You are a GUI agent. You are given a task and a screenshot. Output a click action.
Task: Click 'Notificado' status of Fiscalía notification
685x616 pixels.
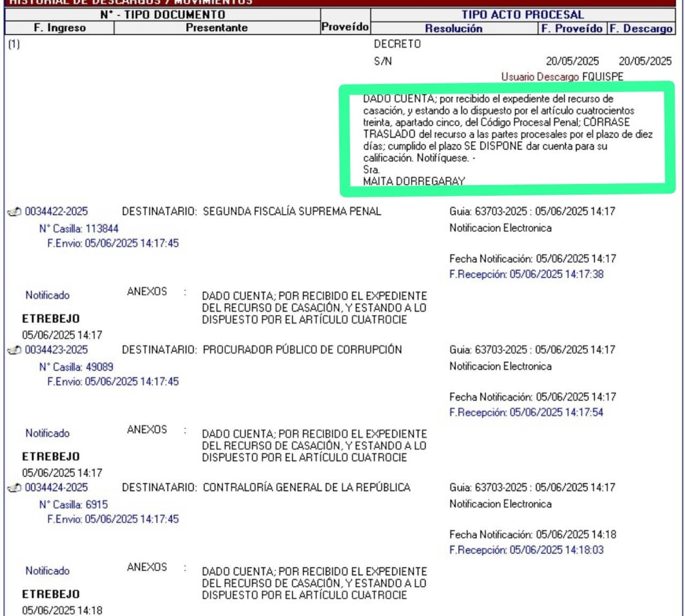pyautogui.click(x=47, y=295)
